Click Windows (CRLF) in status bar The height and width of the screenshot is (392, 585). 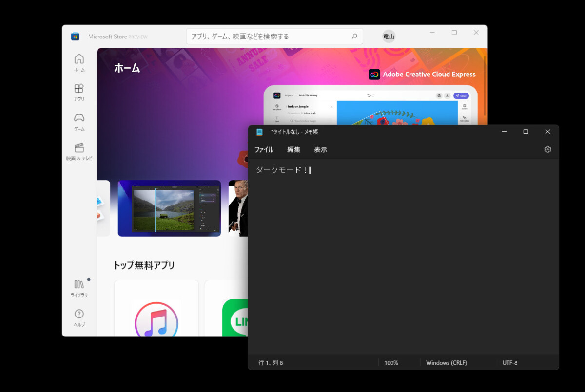pyautogui.click(x=447, y=363)
